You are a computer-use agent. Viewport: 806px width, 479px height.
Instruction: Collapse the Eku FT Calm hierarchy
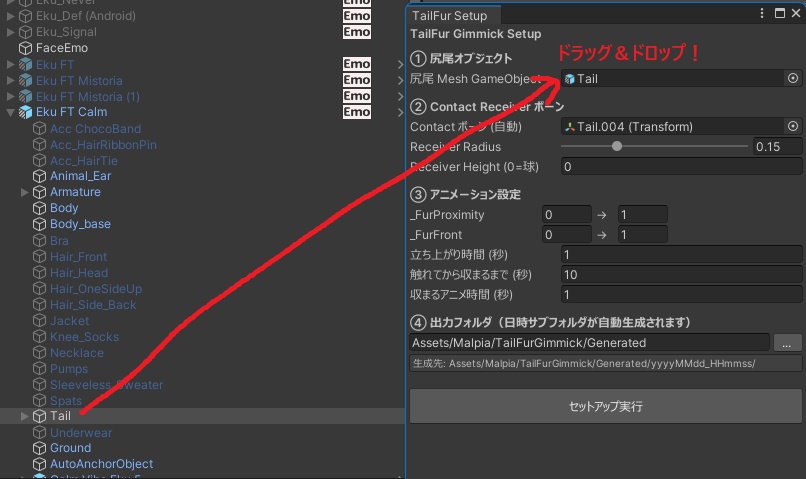[10, 112]
